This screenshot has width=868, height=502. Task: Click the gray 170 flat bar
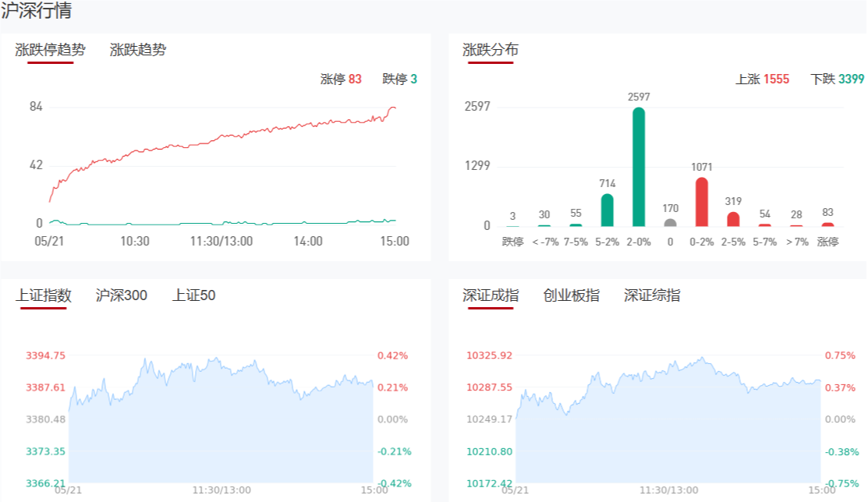click(671, 223)
